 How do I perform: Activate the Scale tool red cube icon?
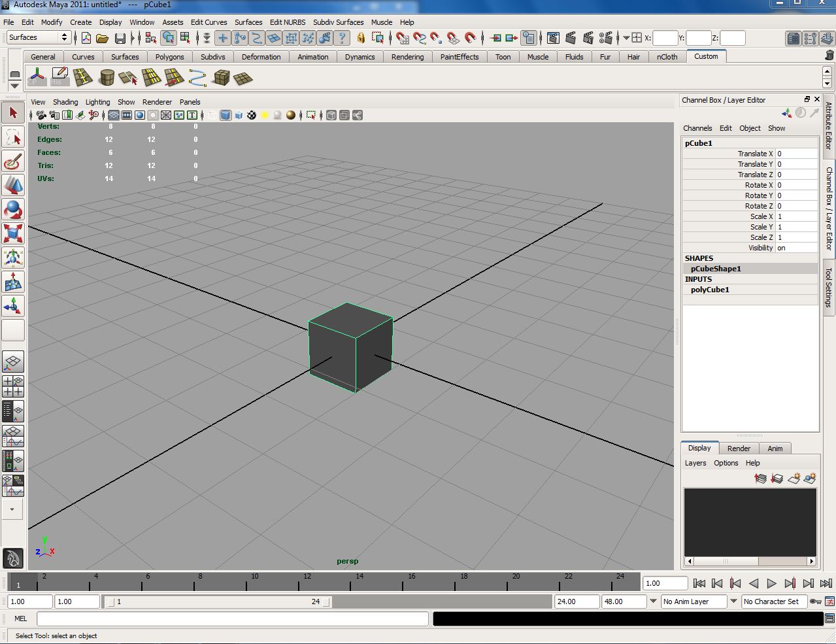(13, 233)
